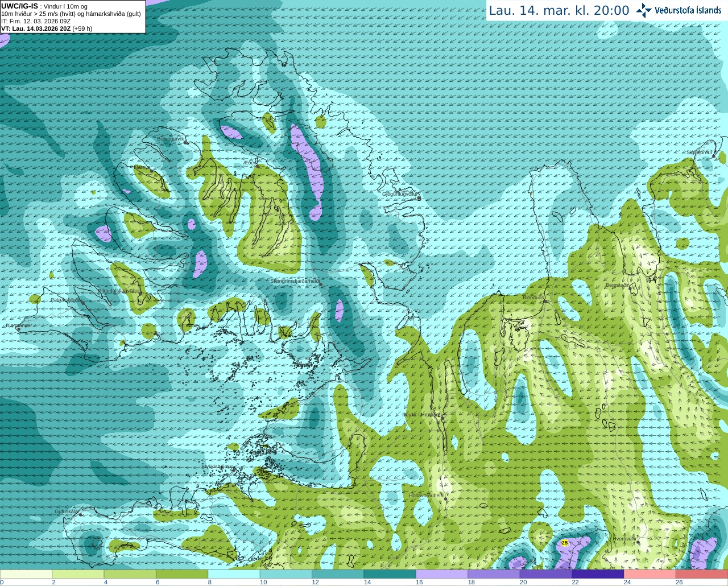
Task: Click the Gjögurflugvöllur place label
Action: click(x=400, y=194)
